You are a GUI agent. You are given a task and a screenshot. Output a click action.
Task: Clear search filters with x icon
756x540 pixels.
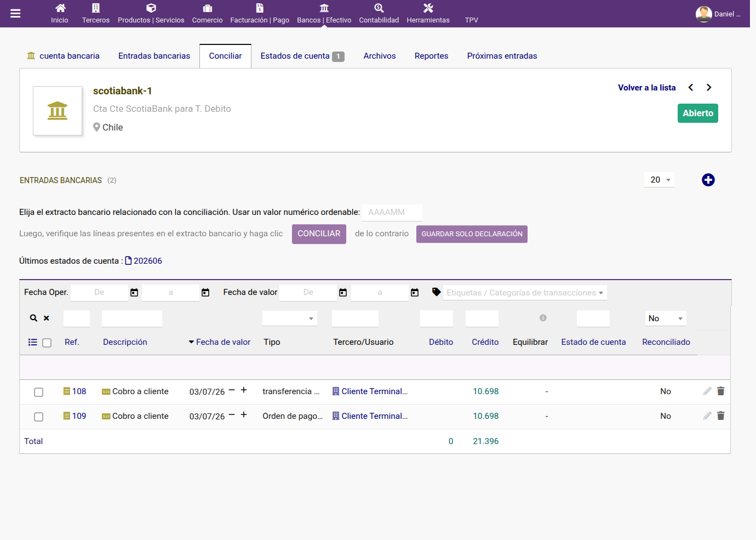pyautogui.click(x=47, y=318)
